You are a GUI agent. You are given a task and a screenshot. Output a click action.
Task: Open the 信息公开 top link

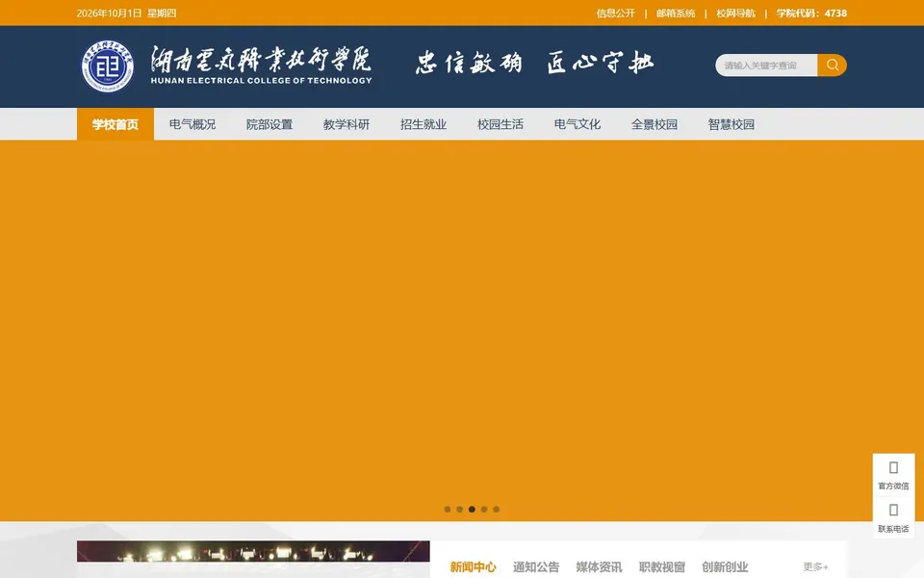[x=615, y=13]
